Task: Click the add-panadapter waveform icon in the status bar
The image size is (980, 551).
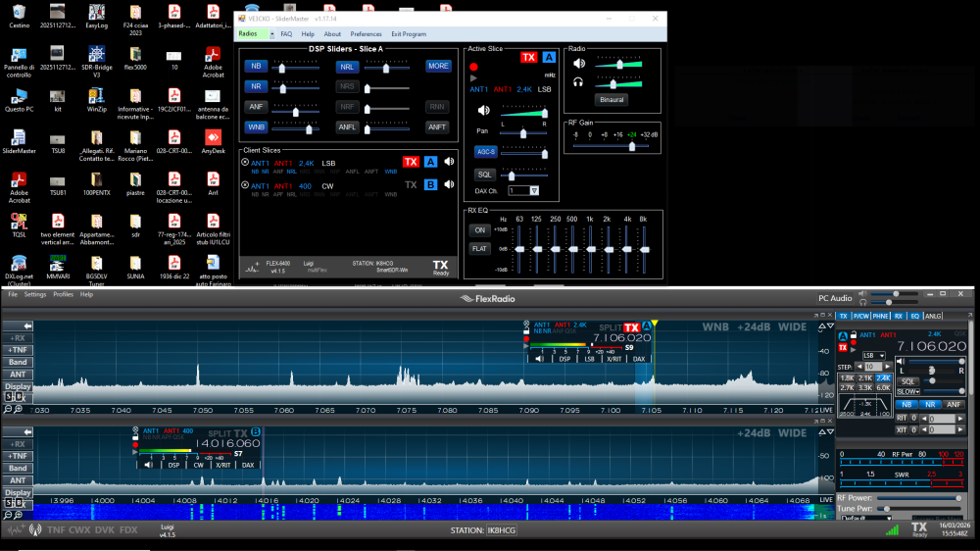Action: (16, 530)
